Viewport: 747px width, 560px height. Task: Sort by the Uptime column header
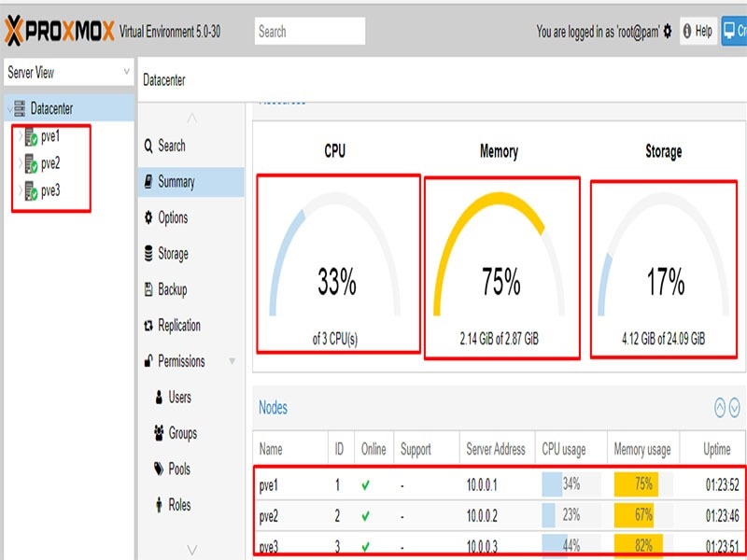(713, 449)
